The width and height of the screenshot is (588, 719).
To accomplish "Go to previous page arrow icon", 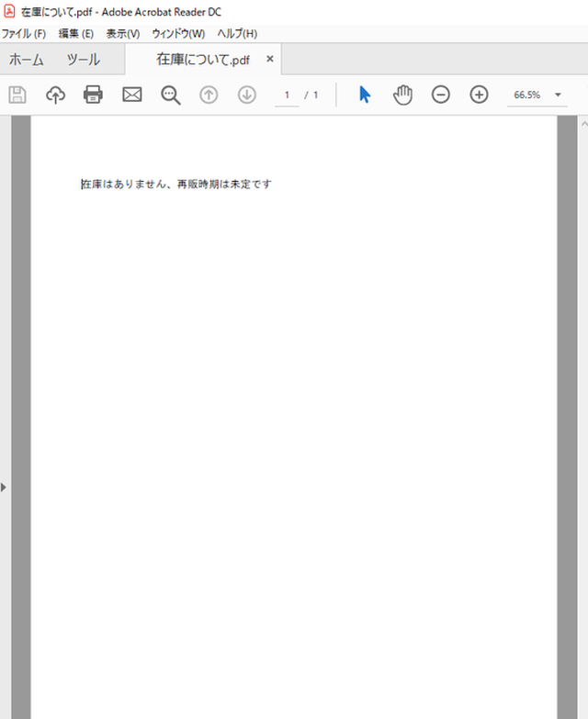I will (209, 95).
